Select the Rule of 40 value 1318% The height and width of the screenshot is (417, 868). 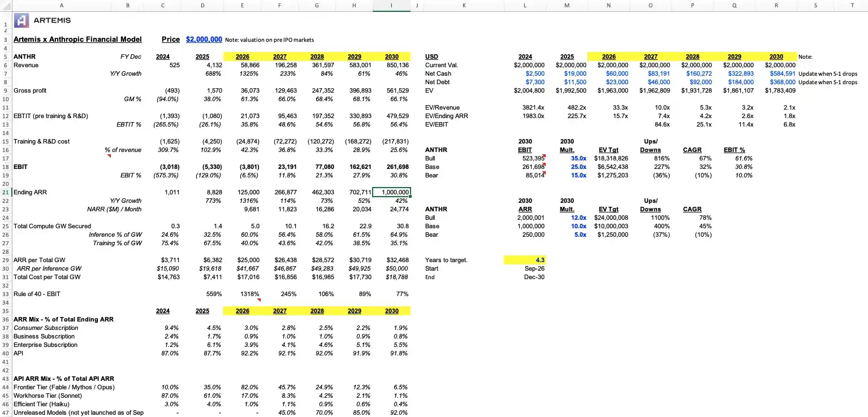point(250,294)
